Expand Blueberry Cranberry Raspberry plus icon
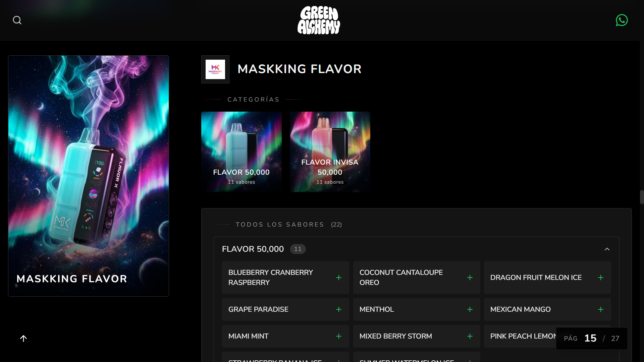This screenshot has width=644, height=362. tap(339, 278)
